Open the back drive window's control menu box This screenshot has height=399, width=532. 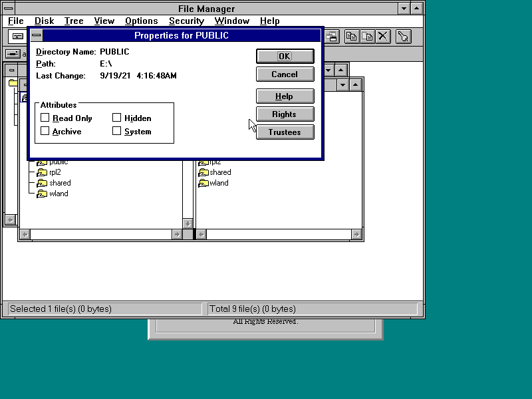point(12,70)
